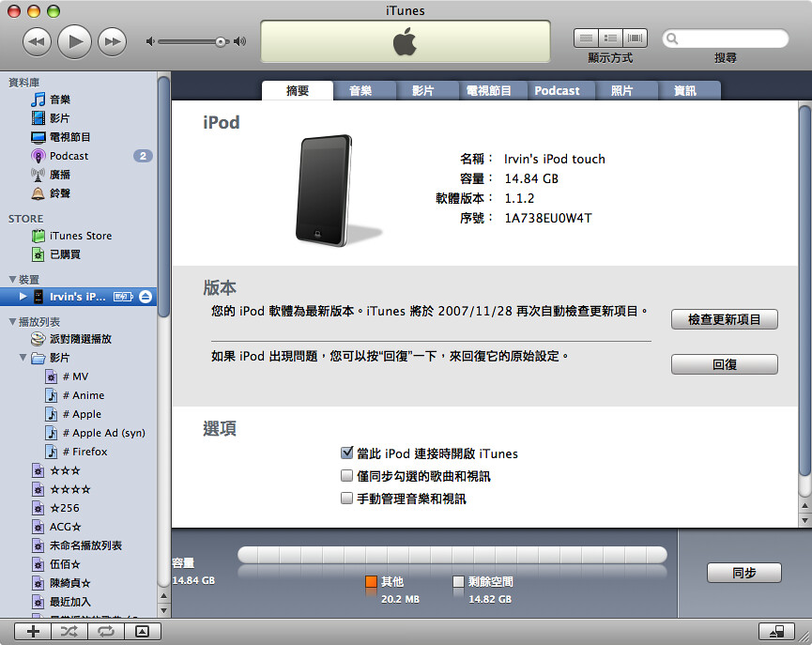Enable sync only checked songs and videos
The image size is (812, 645).
[x=347, y=476]
